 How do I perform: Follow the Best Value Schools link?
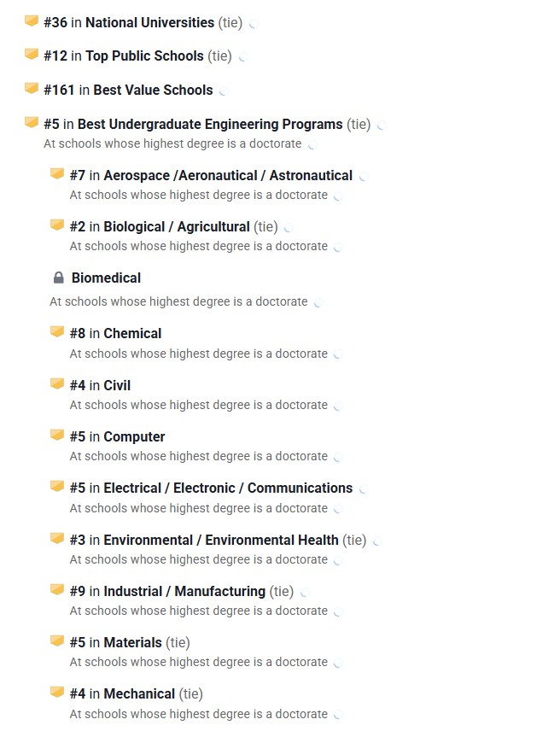pos(153,90)
